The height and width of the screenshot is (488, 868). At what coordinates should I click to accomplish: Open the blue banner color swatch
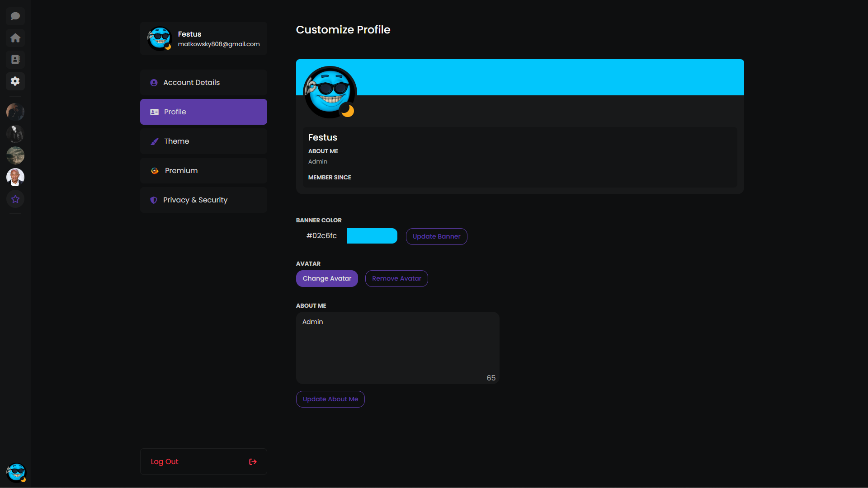click(372, 236)
